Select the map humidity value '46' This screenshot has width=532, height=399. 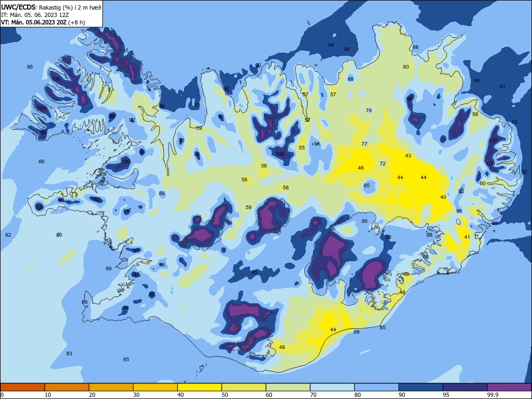(361, 168)
